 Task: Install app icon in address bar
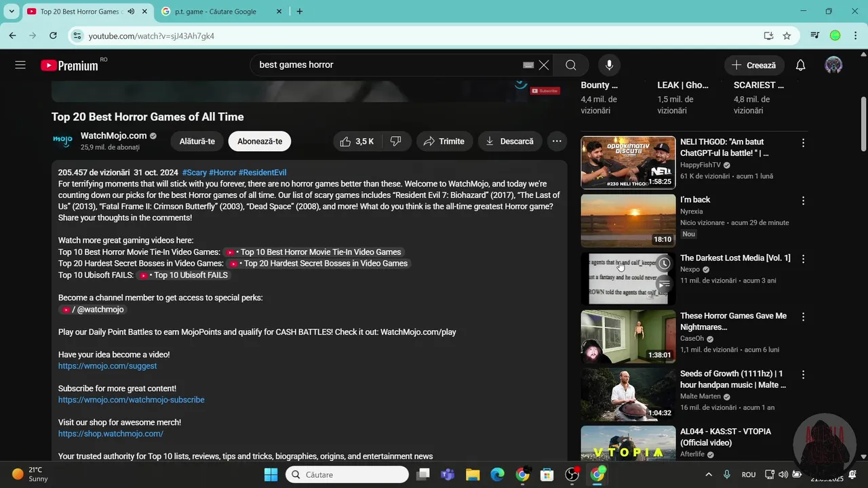(x=768, y=36)
